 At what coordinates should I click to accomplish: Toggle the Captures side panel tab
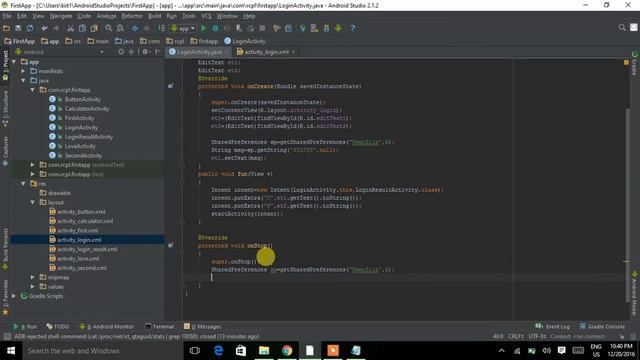tap(5, 151)
